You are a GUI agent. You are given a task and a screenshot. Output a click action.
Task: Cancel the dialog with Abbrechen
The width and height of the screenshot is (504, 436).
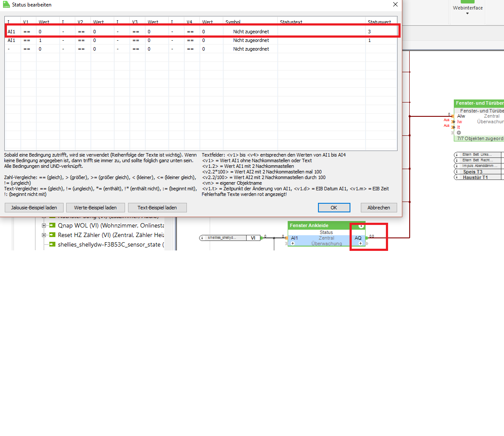tap(379, 208)
